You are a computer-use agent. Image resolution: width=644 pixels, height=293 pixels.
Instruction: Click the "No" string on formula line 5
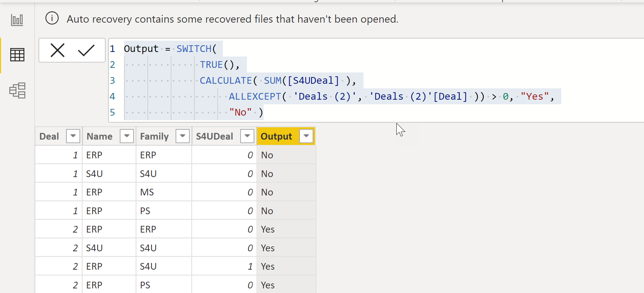[x=240, y=112]
